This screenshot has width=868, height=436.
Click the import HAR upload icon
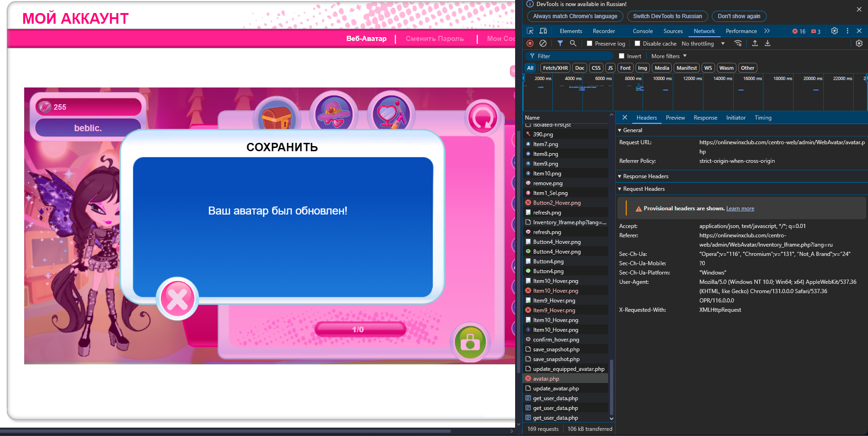[755, 43]
